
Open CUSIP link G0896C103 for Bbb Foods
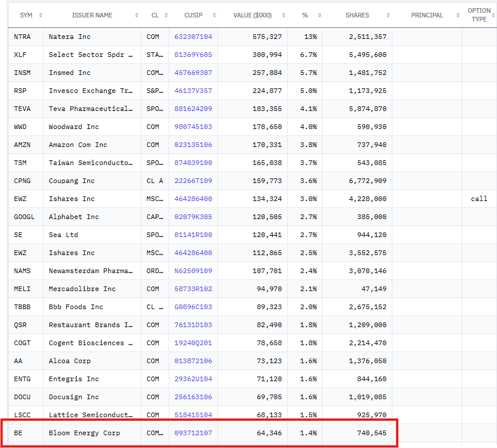point(193,307)
